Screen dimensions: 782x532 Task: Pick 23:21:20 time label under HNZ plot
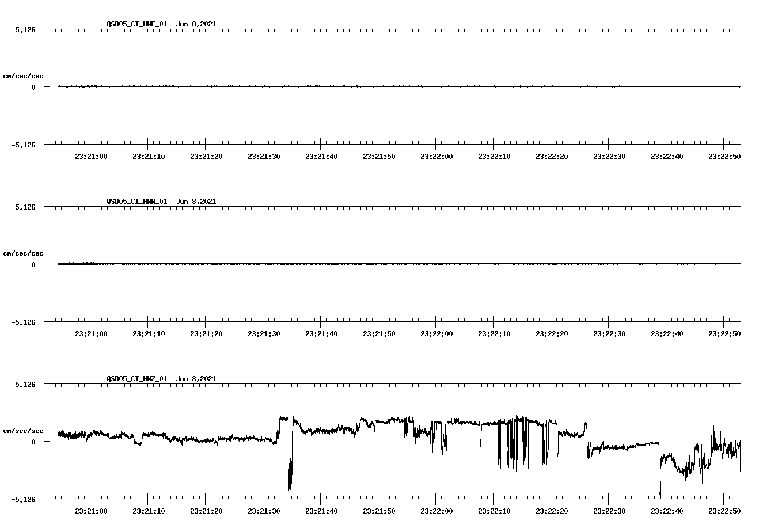pos(206,511)
